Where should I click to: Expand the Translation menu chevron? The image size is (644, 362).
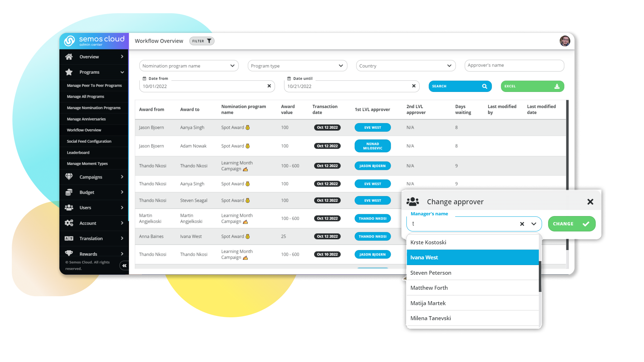tap(122, 238)
